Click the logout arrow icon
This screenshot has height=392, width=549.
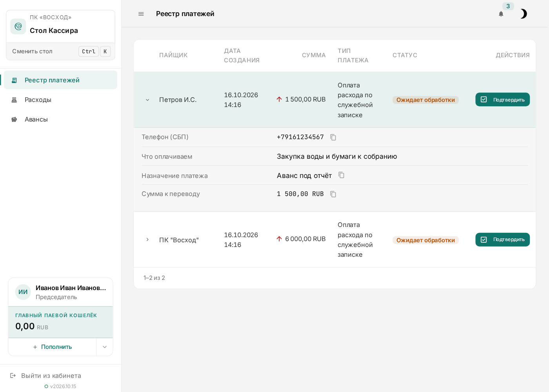click(13, 376)
